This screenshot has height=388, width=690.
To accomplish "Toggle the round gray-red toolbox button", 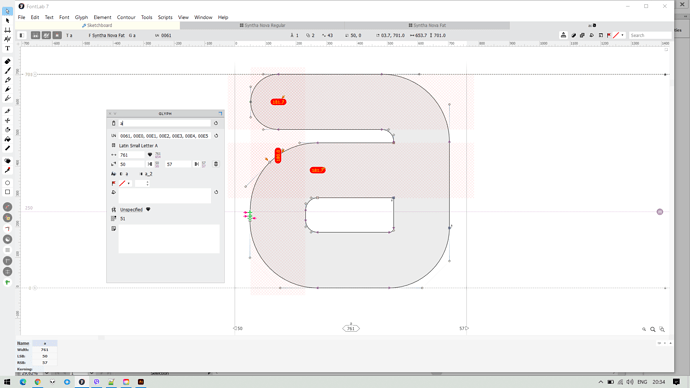I will 7,207.
